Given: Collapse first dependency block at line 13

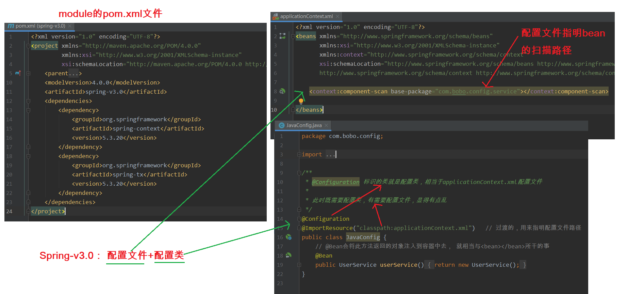Looking at the screenshot, I should point(29,110).
